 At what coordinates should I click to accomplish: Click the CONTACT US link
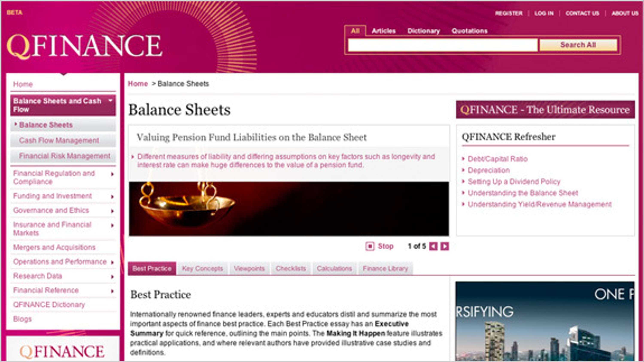583,13
